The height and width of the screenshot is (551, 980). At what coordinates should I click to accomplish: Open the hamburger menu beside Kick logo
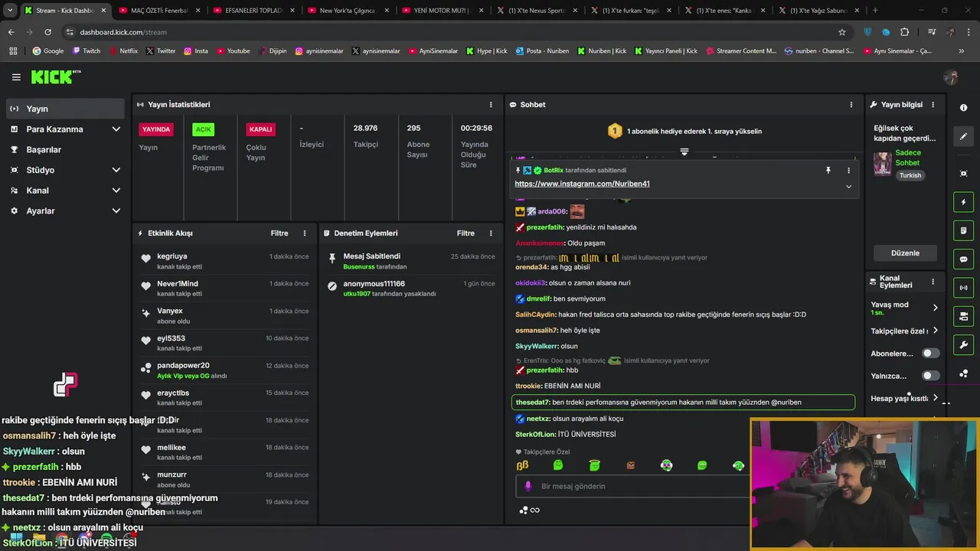pyautogui.click(x=16, y=77)
